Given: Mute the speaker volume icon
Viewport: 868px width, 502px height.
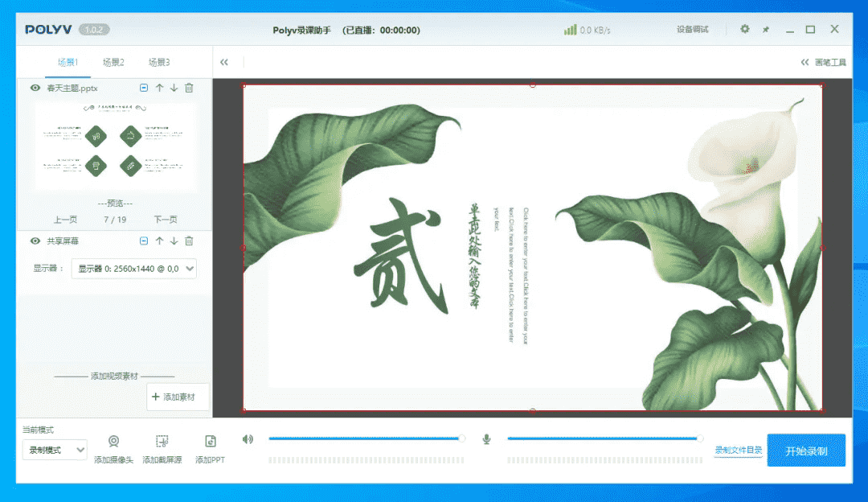Looking at the screenshot, I should coord(248,439).
